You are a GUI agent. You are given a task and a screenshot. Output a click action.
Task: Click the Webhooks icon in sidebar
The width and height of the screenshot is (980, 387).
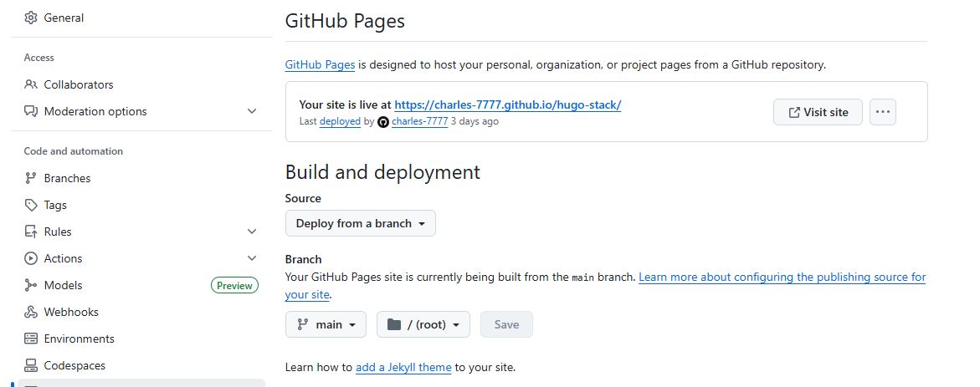pyautogui.click(x=31, y=312)
